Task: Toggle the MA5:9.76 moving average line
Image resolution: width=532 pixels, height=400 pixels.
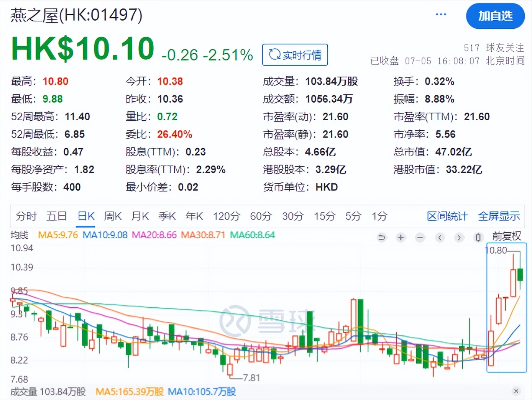Action: coord(58,235)
